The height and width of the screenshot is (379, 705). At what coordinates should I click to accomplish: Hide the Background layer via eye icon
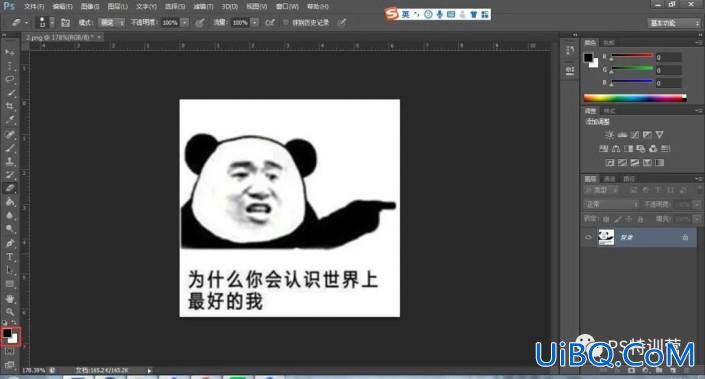pos(588,237)
